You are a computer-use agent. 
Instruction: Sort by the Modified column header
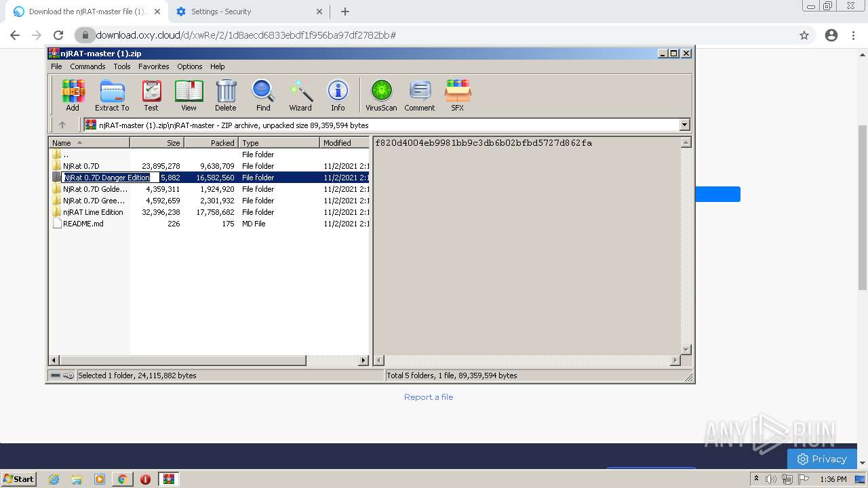(x=344, y=143)
